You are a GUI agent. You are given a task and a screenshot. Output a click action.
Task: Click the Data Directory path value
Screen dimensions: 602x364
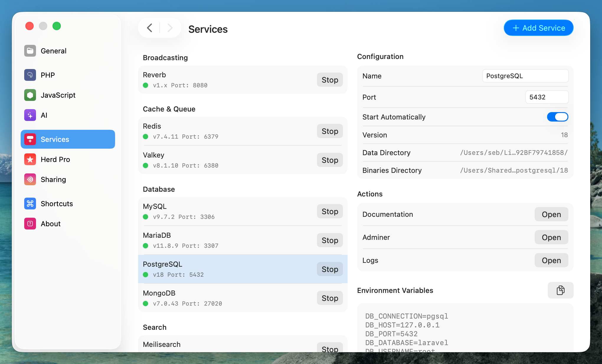click(x=514, y=153)
